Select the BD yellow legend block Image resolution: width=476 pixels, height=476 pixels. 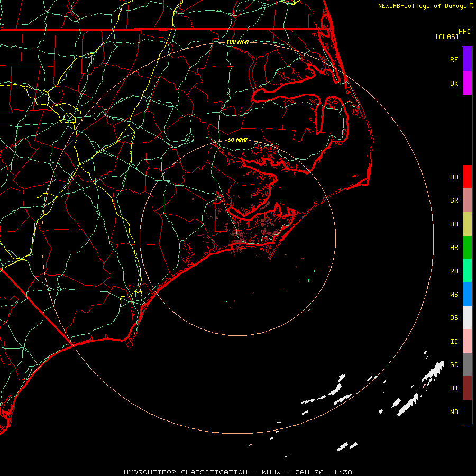pos(467,224)
